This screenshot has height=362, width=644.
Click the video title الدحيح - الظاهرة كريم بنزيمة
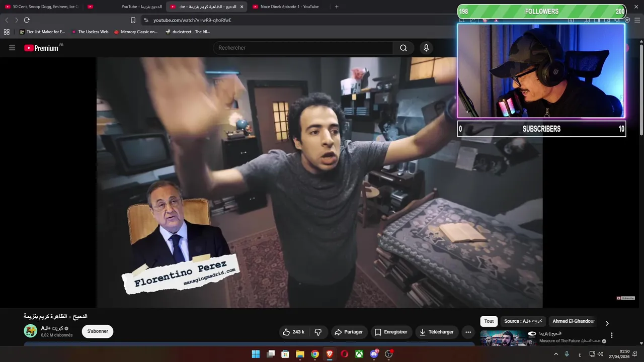55,316
